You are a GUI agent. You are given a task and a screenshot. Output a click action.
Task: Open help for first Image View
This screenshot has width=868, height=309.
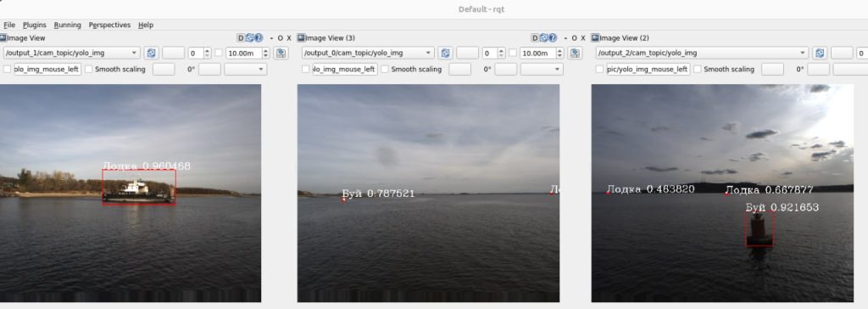point(258,37)
